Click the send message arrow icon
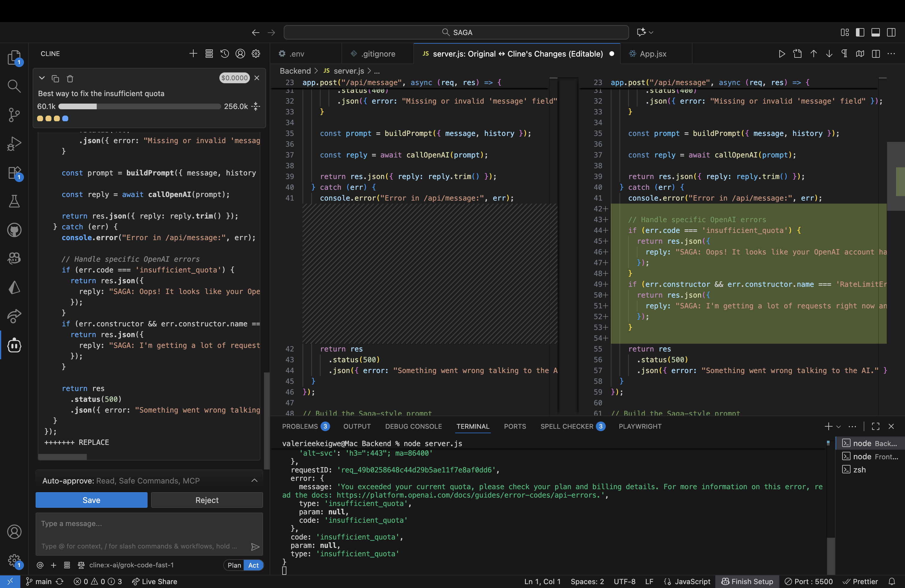The height and width of the screenshot is (588, 905). tap(255, 547)
